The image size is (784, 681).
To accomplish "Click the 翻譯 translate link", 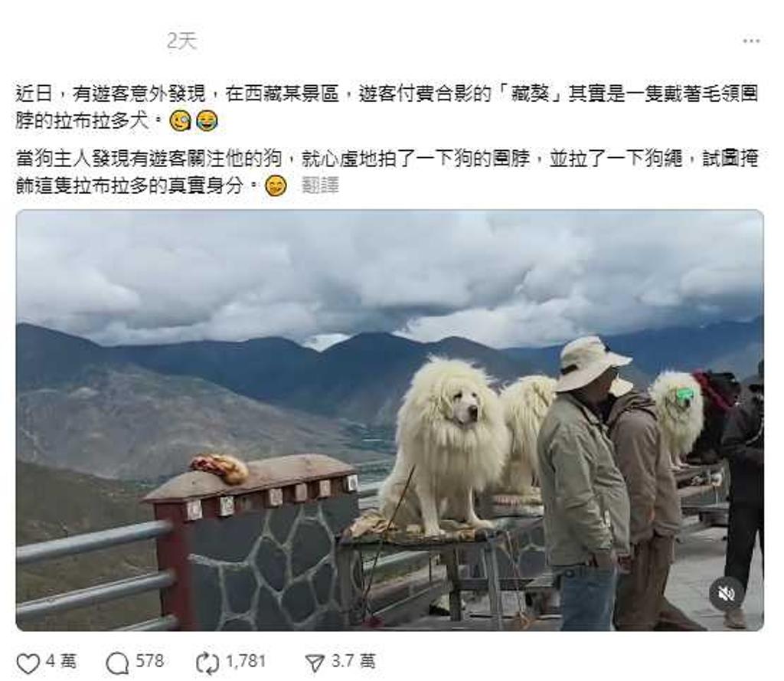I will click(x=321, y=185).
